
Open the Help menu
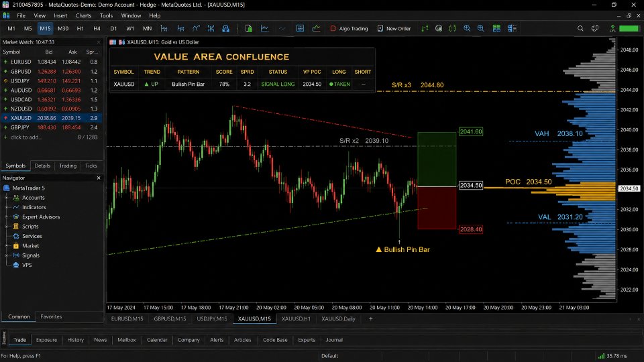(x=154, y=15)
